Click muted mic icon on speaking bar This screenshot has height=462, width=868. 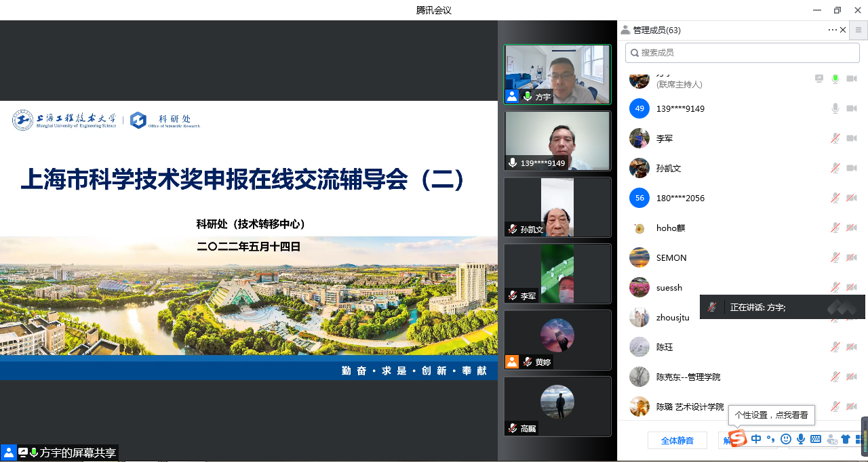pyautogui.click(x=711, y=307)
